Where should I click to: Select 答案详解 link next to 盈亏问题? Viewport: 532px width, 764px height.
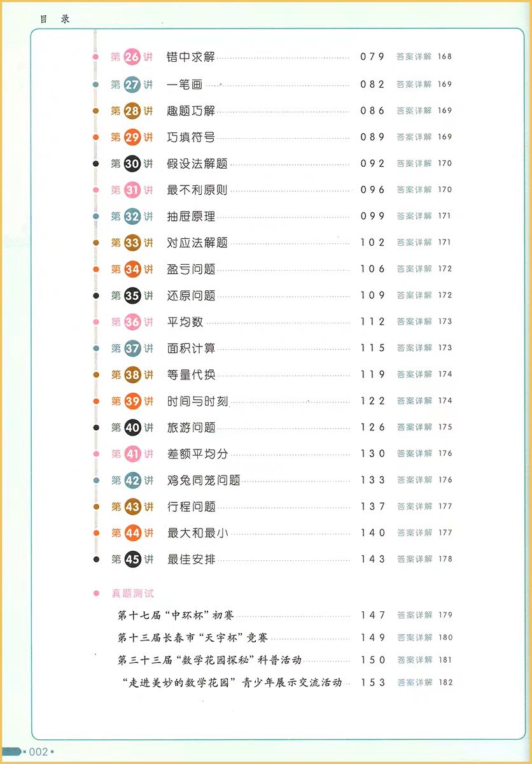414,269
